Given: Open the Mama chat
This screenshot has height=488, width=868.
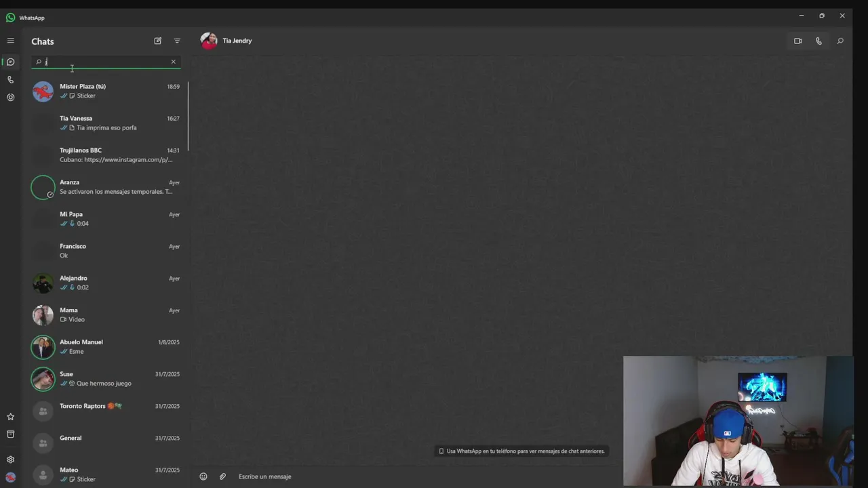Looking at the screenshot, I should [x=106, y=314].
